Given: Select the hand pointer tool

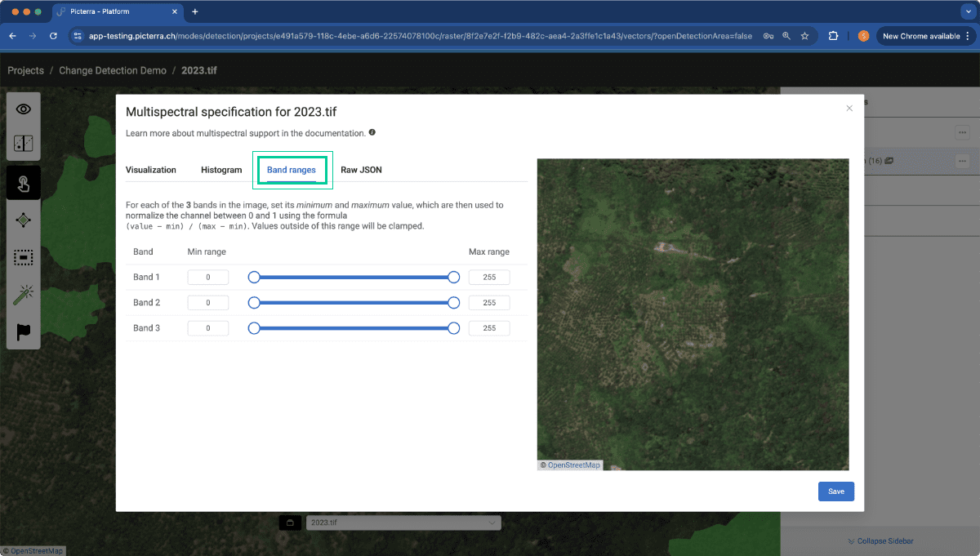Looking at the screenshot, I should [24, 183].
